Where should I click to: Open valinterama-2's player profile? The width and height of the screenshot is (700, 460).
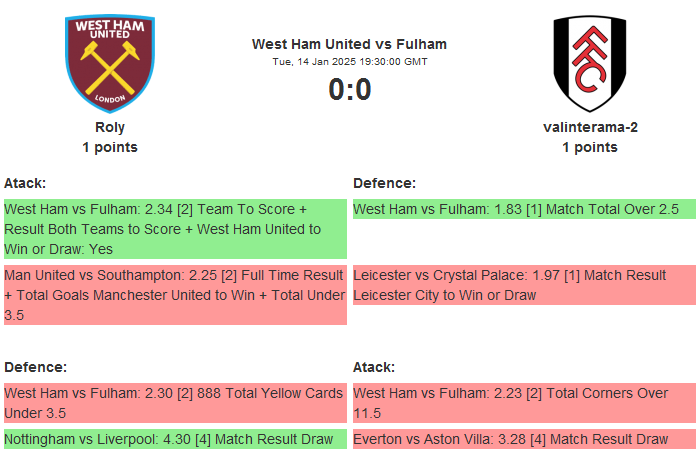(590, 127)
